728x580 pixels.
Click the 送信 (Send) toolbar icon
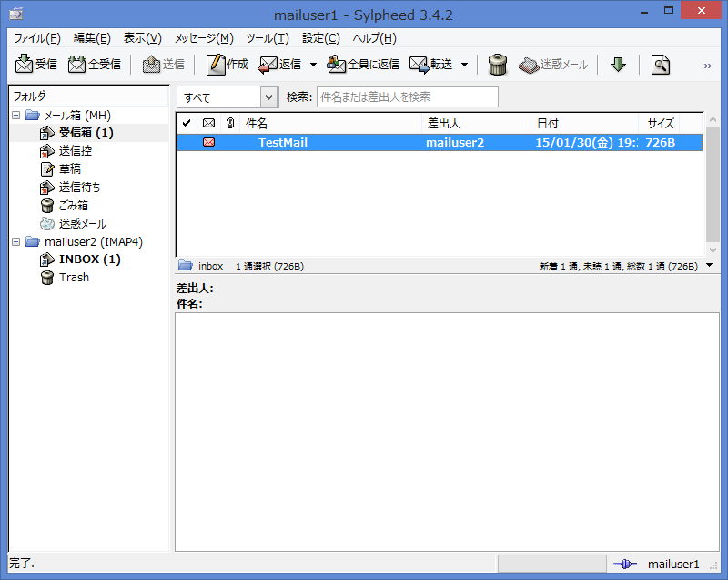(164, 64)
